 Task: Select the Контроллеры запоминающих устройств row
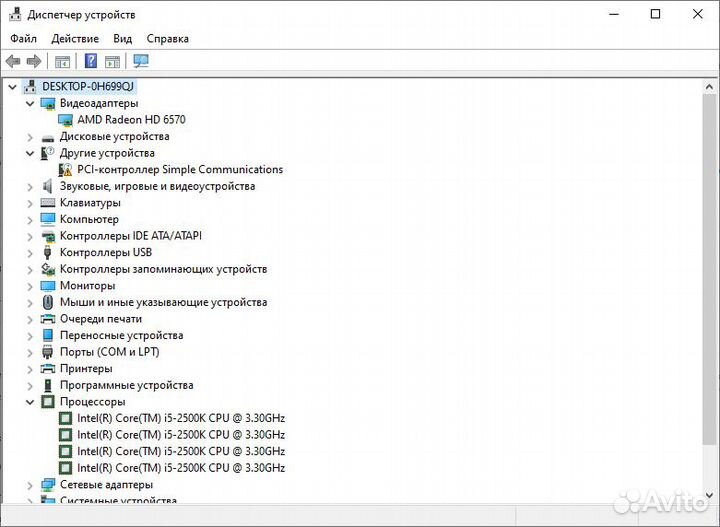pyautogui.click(x=163, y=269)
